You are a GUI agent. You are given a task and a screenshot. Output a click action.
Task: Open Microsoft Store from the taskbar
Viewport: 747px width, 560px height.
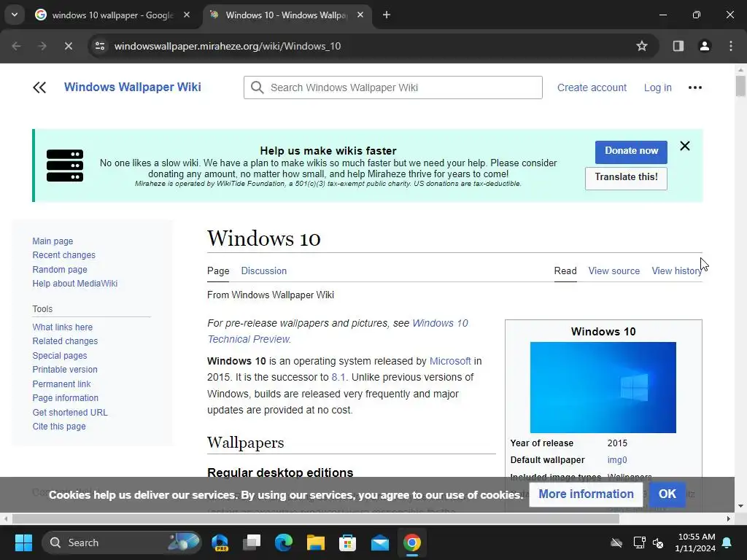point(348,542)
